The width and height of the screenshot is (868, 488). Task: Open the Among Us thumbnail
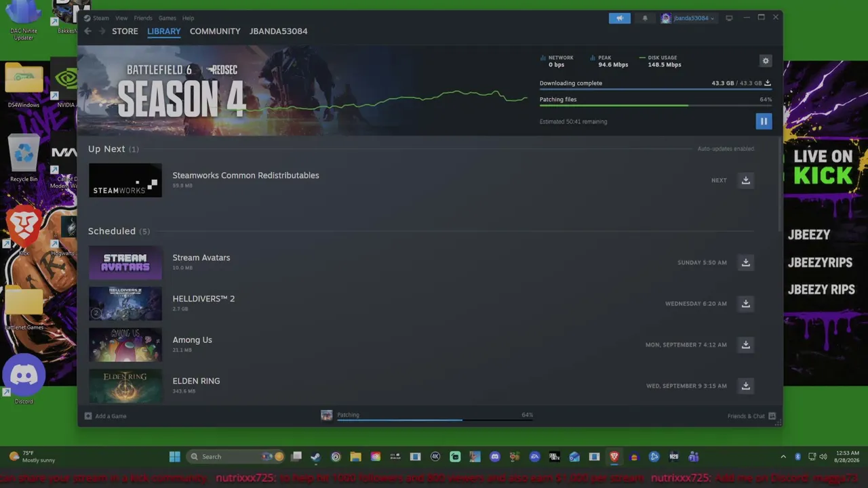[x=125, y=345]
